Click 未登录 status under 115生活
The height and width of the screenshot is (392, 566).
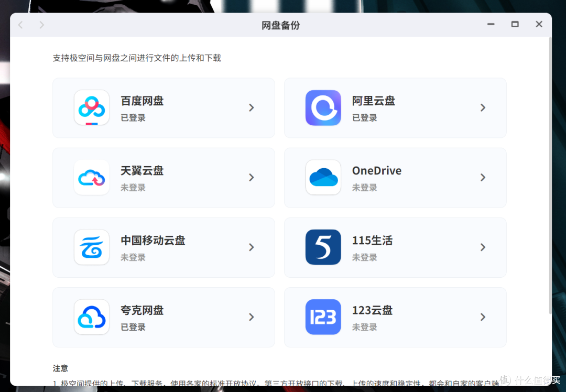pos(365,257)
